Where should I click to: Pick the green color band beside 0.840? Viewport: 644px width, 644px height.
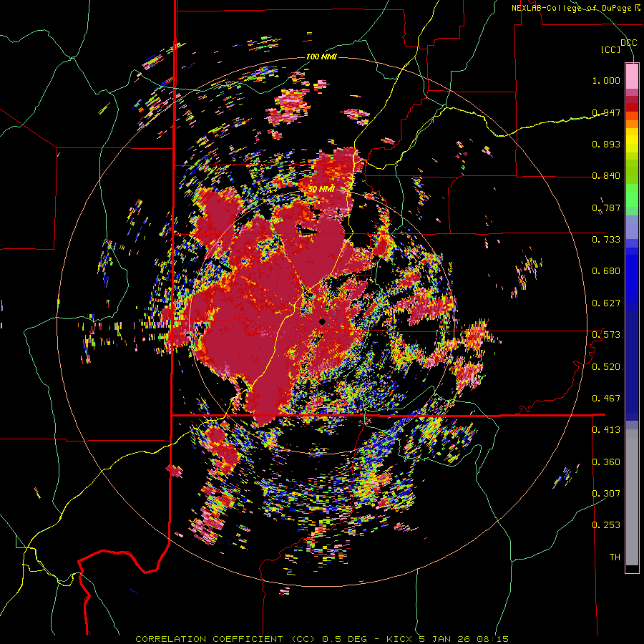click(632, 172)
